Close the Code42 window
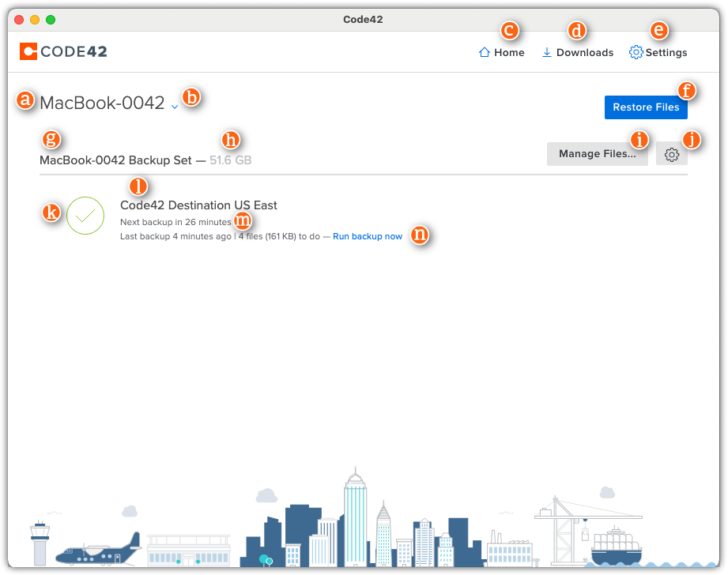 [19, 20]
